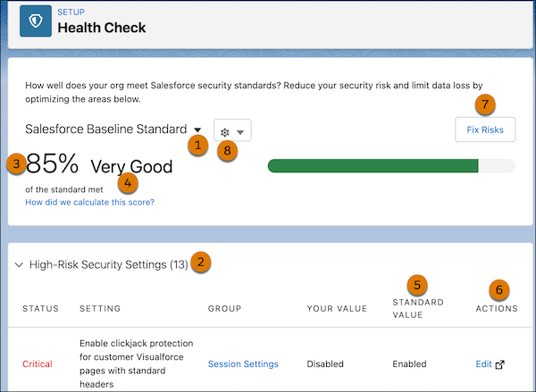Click the orange callout marker numbered 7
Screen dimensions: 536x392
coord(485,104)
